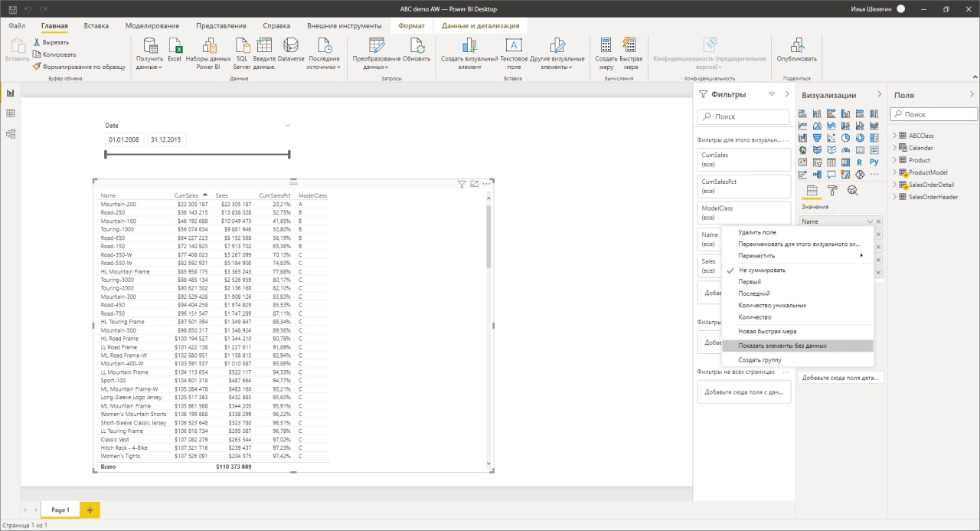Click Create measure (Создать меру) icon
Image resolution: width=980 pixels, height=531 pixels.
pyautogui.click(x=606, y=46)
